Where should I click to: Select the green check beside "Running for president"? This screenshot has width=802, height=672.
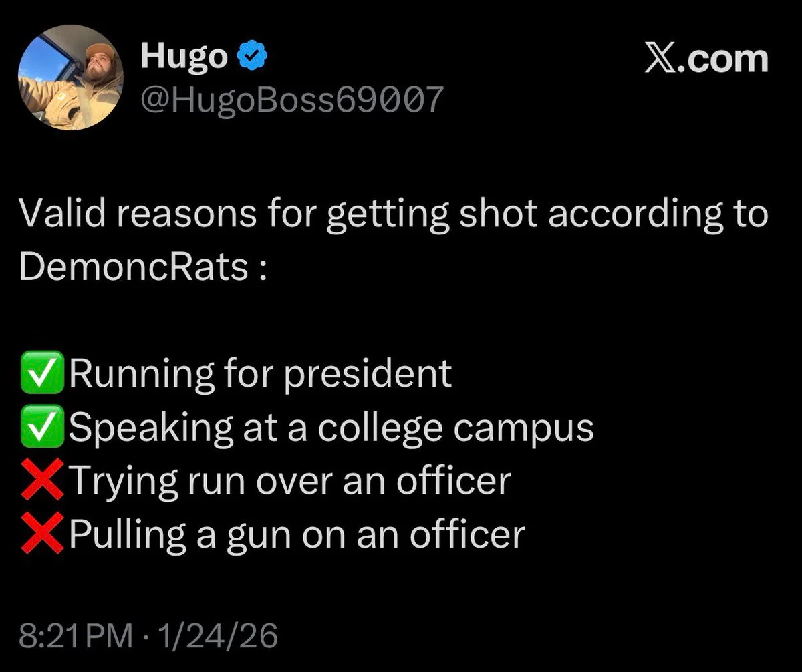[43, 374]
